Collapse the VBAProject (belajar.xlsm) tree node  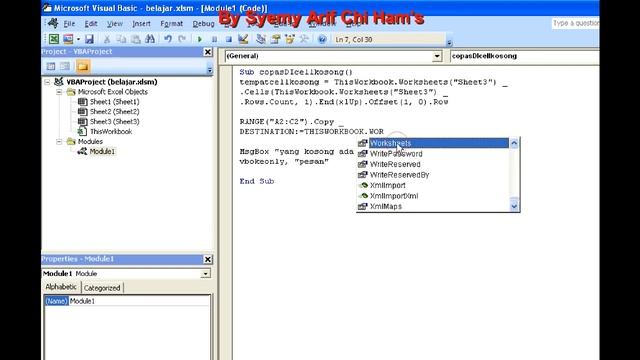48,82
